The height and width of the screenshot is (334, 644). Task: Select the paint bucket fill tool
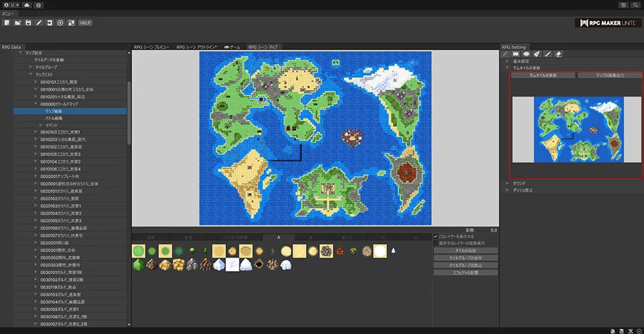537,54
